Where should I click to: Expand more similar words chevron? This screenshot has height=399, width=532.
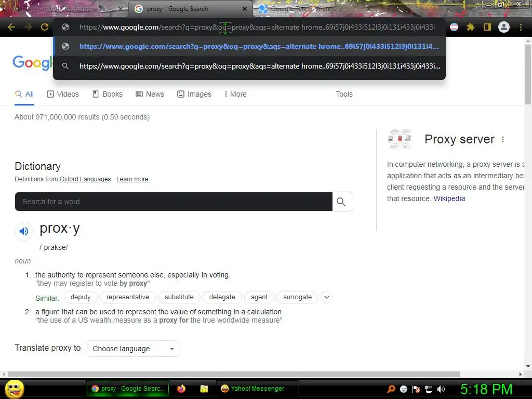coord(326,297)
